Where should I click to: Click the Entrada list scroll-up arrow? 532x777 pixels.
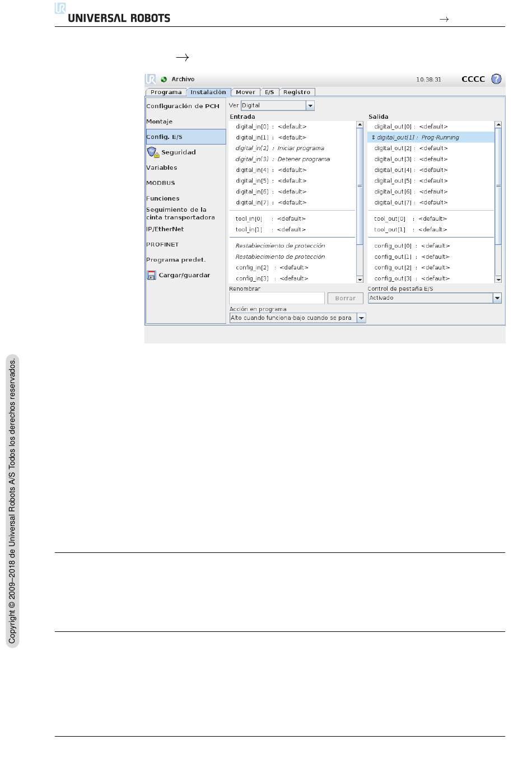pos(360,125)
